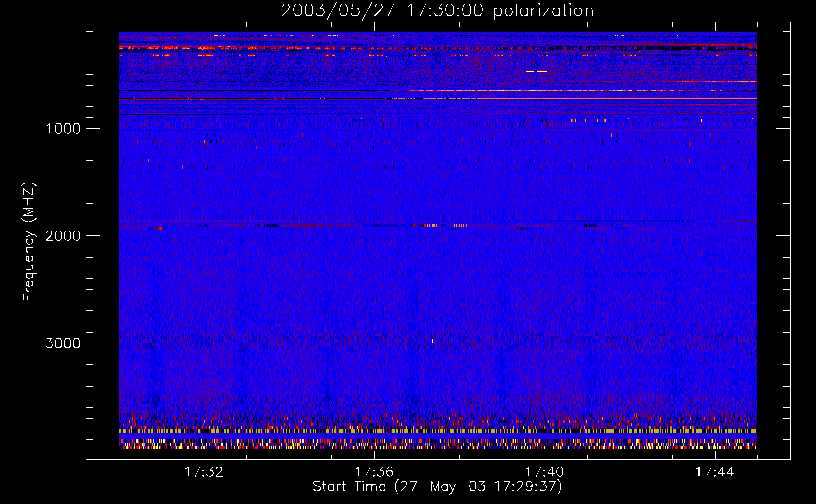Screen dimensions: 816x504
Task: Select the 1000 frequency tick label
Action: coord(63,129)
